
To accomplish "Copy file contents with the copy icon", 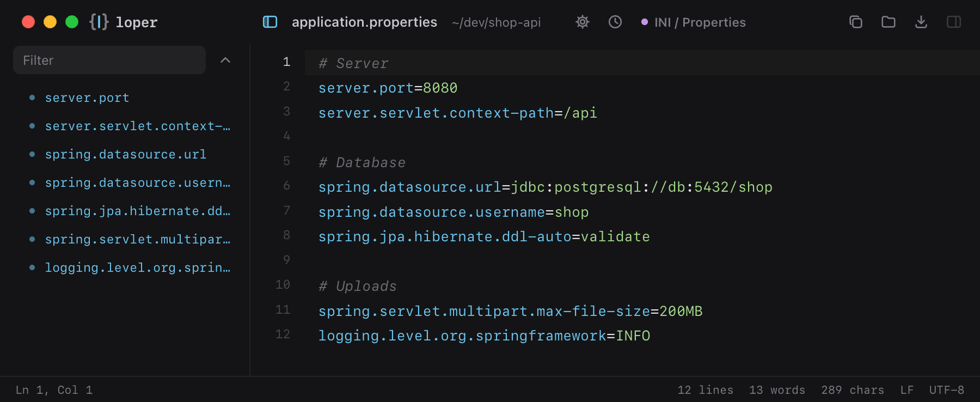I will pos(856,22).
